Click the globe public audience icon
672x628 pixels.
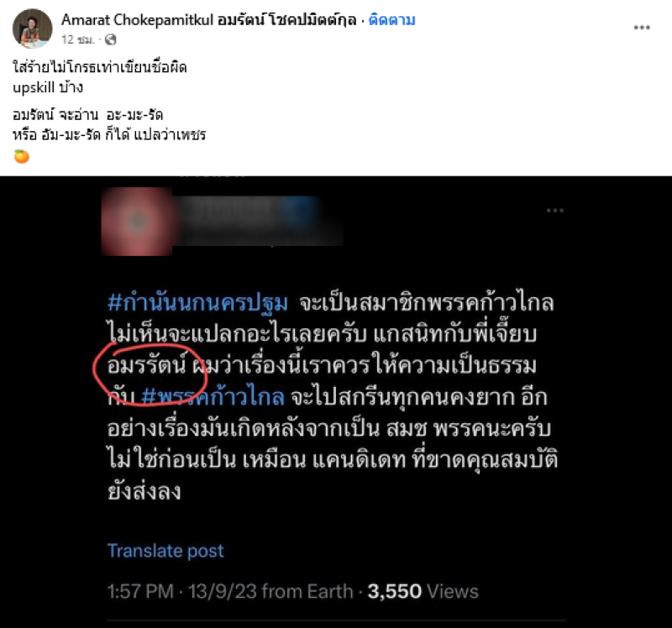click(x=110, y=39)
